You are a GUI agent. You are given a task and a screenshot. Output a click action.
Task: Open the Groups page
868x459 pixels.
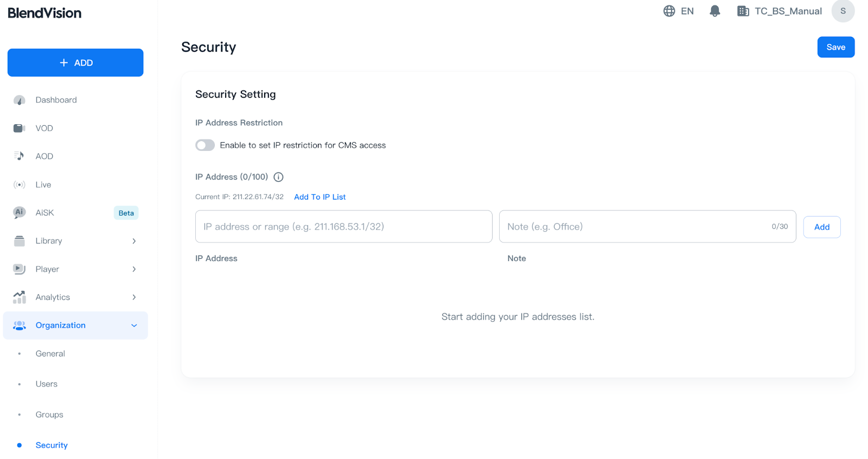point(49,415)
